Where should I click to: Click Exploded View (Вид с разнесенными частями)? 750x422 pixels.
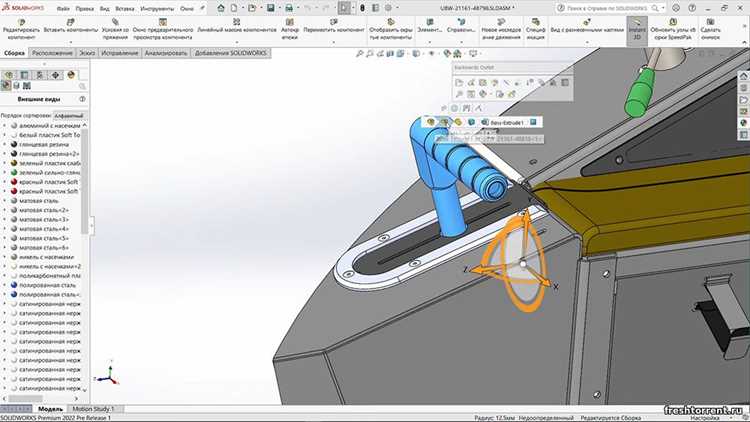point(587,26)
